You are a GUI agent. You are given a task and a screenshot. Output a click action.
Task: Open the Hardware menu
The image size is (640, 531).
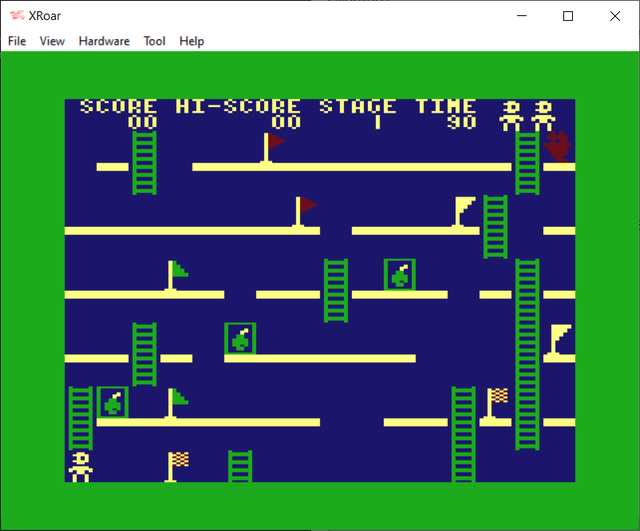pos(104,41)
